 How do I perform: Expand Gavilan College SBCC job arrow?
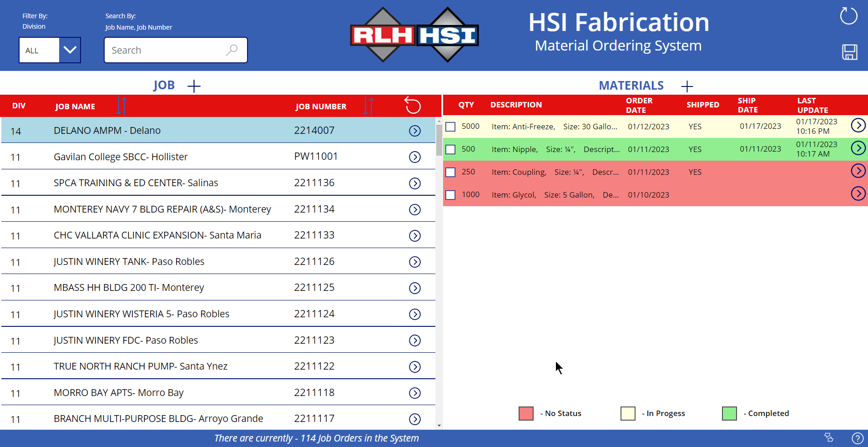click(414, 157)
